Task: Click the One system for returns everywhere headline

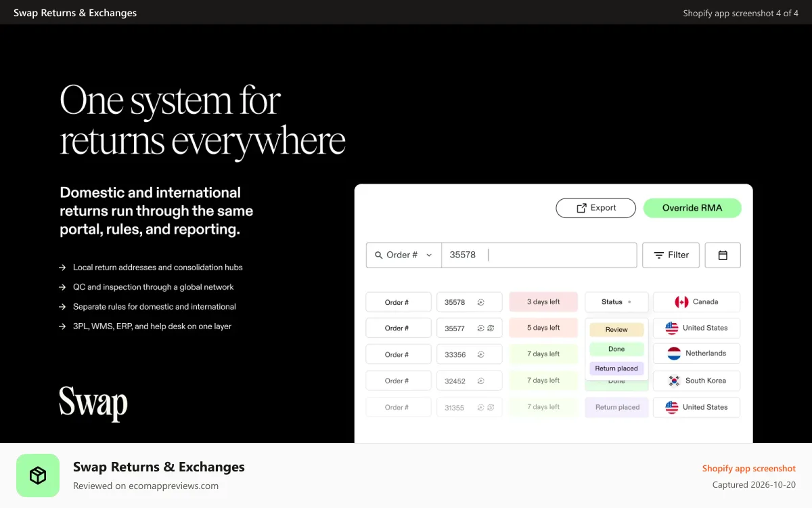Action: [x=203, y=121]
